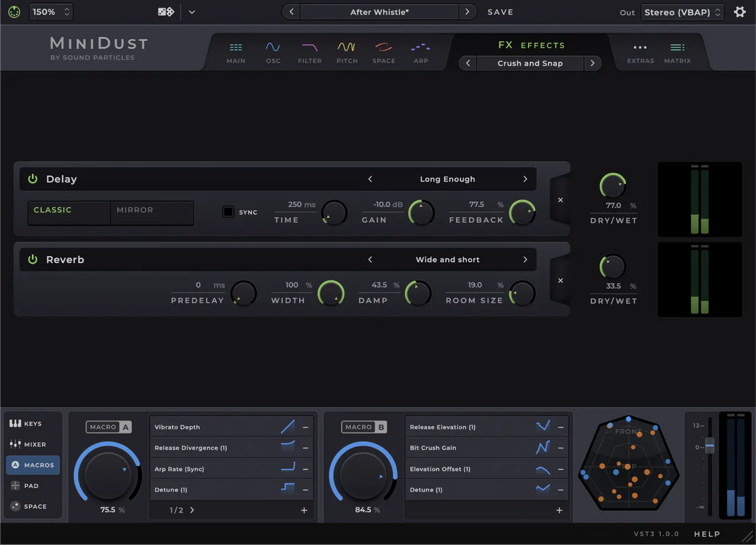Enable SYNC for the delay
Screen dimensions: 756x545
point(228,212)
